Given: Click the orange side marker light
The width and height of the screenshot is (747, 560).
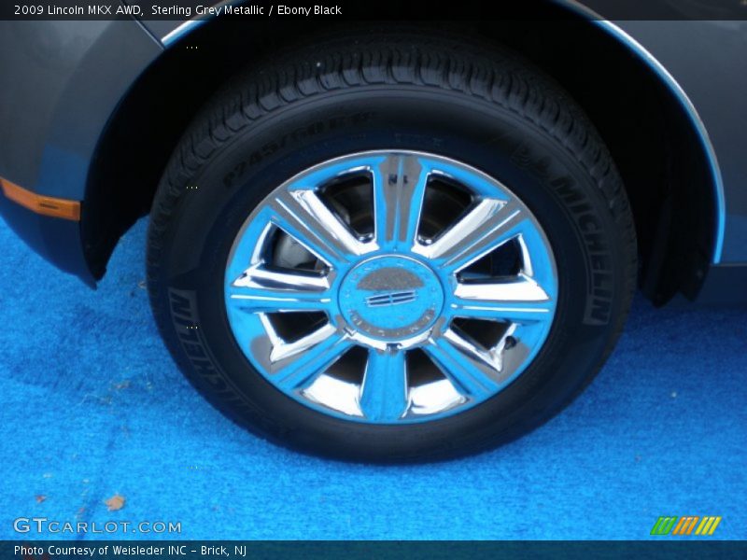Looking at the screenshot, I should tap(40, 200).
